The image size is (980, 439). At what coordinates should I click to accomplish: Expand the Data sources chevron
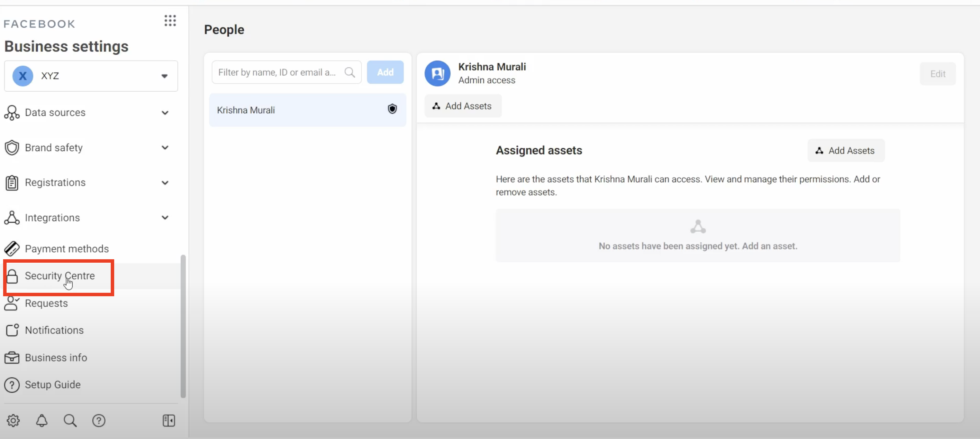click(165, 113)
